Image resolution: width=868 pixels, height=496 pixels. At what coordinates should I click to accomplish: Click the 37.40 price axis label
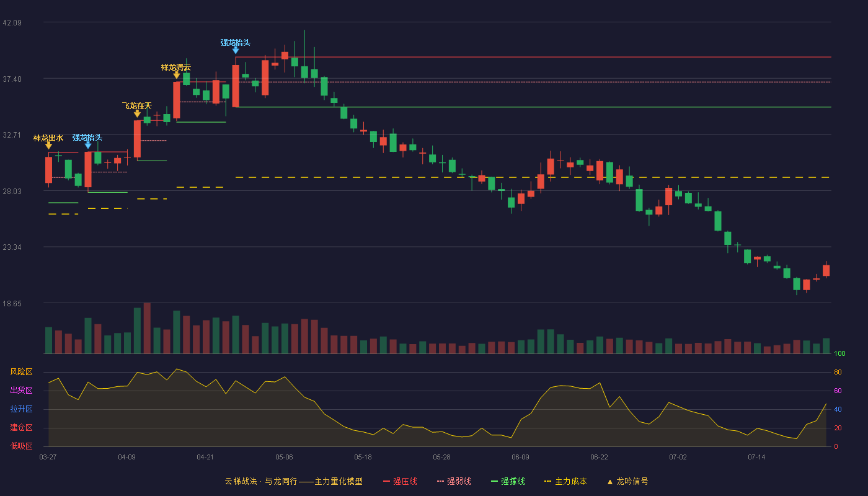[12, 79]
